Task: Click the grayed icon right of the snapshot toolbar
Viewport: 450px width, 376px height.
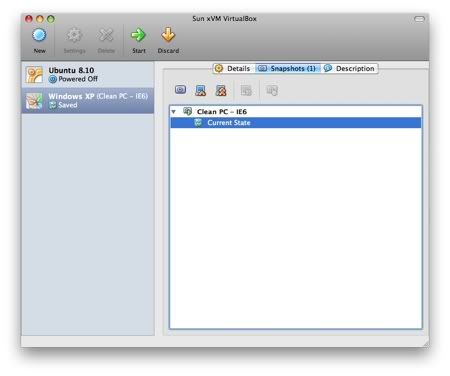Action: [x=272, y=90]
